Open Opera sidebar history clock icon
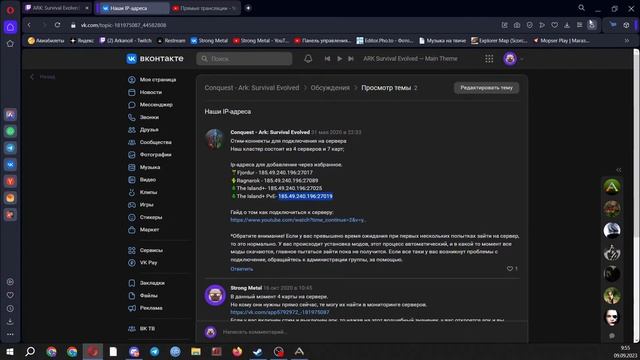 [x=10, y=309]
